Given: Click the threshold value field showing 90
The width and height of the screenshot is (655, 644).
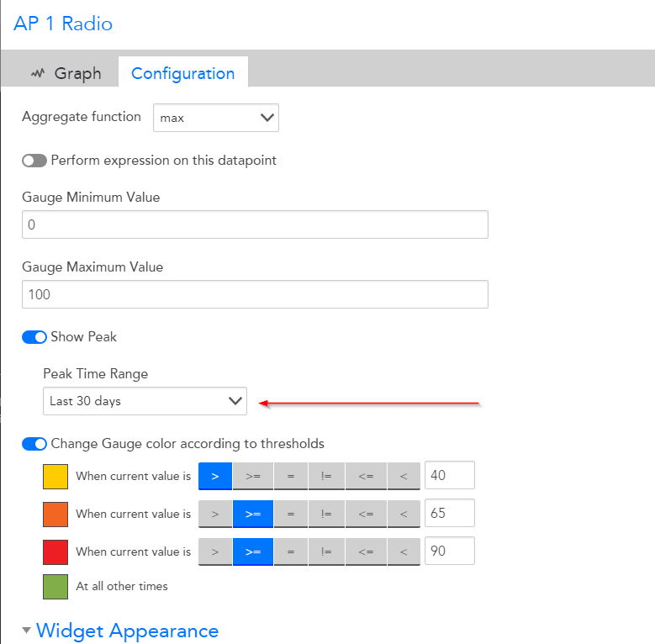Looking at the screenshot, I should point(450,551).
